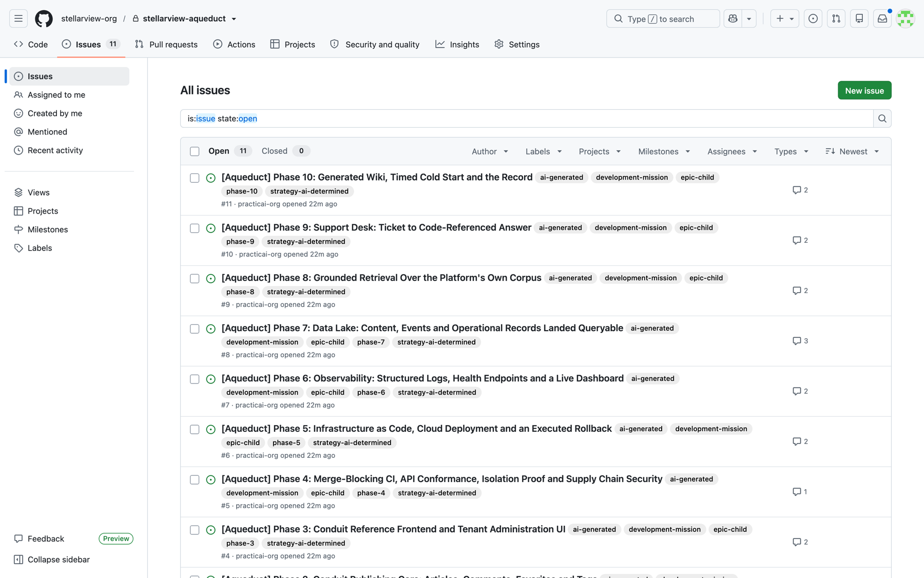
Task: Click open-status icon of Phase 8 issue
Action: [210, 279]
